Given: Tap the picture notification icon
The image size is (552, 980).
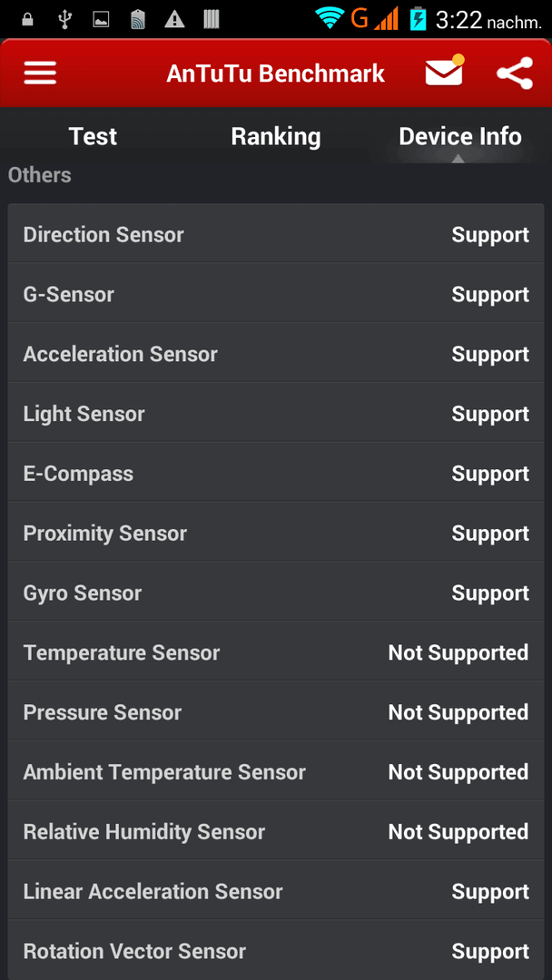Looking at the screenshot, I should (x=101, y=20).
